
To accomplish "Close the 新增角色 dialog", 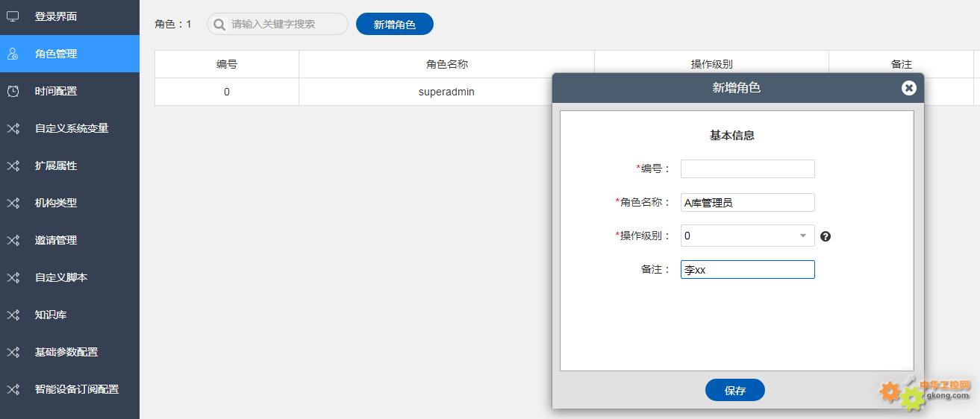I will tap(908, 88).
